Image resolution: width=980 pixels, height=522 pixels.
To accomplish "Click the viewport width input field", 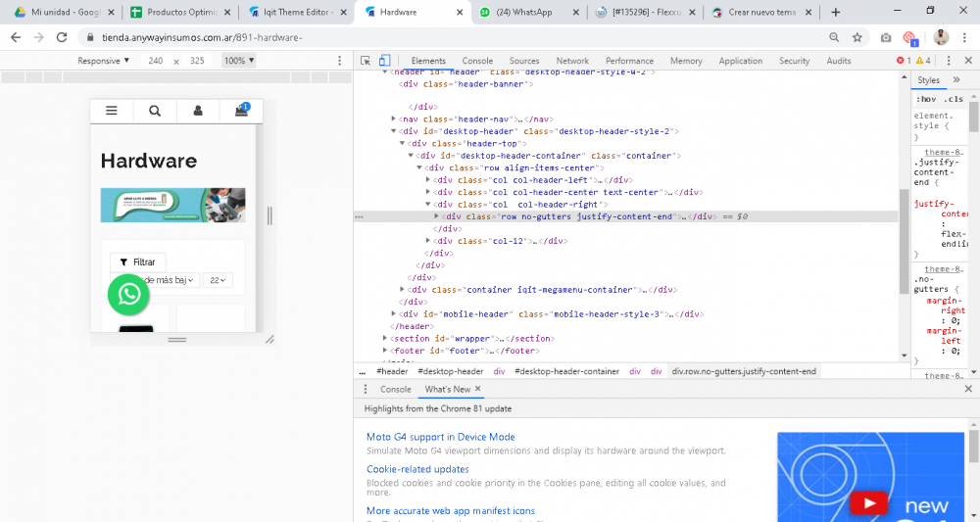I will (156, 61).
